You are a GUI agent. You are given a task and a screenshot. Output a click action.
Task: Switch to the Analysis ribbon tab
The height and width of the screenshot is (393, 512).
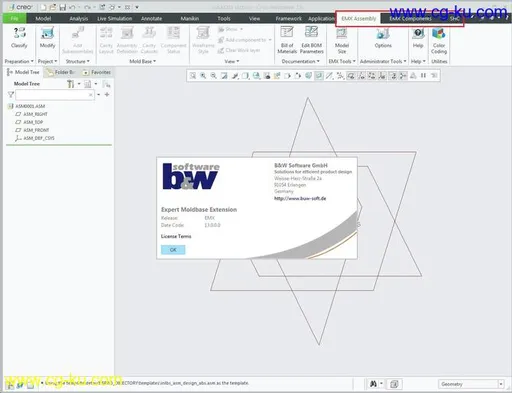click(79, 18)
